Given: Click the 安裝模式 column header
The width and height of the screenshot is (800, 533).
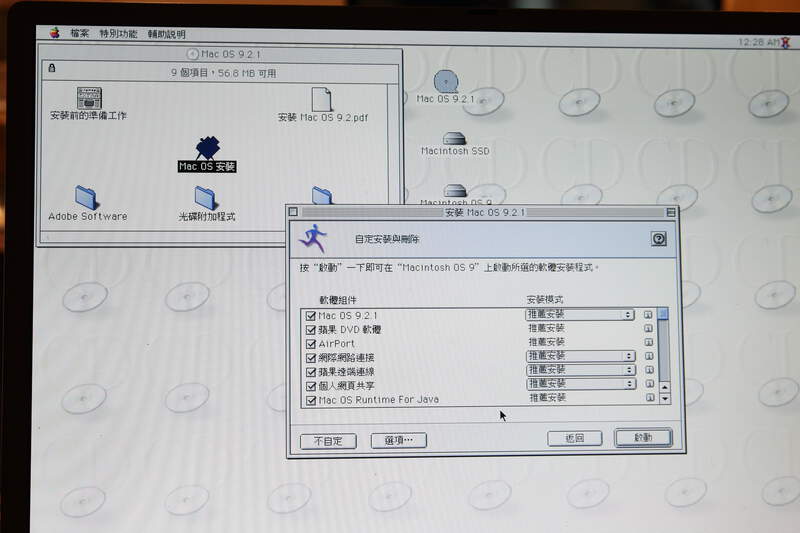Looking at the screenshot, I should (x=545, y=299).
